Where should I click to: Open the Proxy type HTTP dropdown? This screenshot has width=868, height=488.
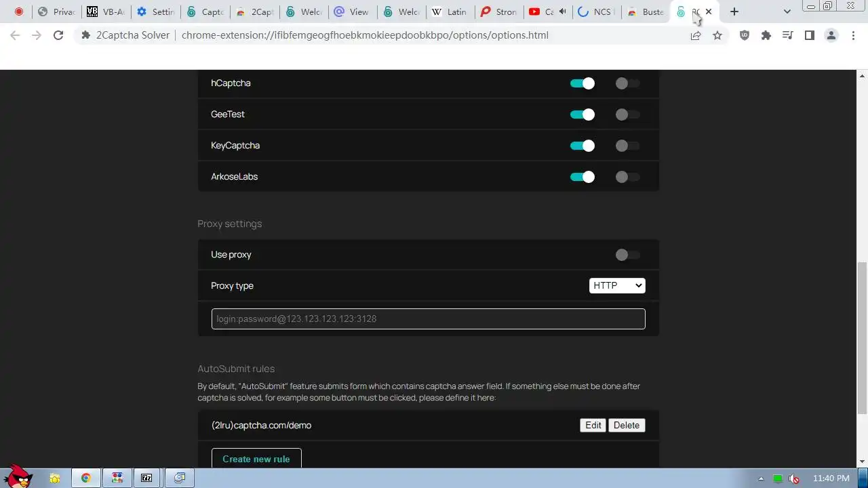click(617, 285)
